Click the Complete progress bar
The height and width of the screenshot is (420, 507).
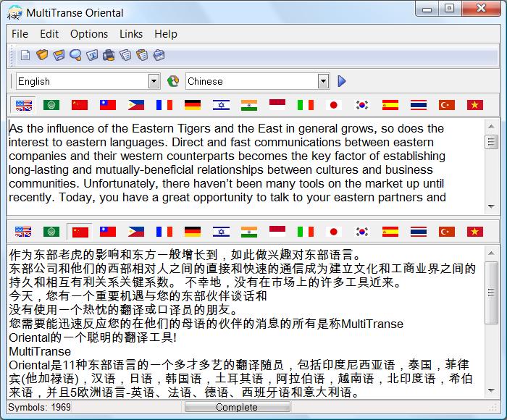coord(237,407)
